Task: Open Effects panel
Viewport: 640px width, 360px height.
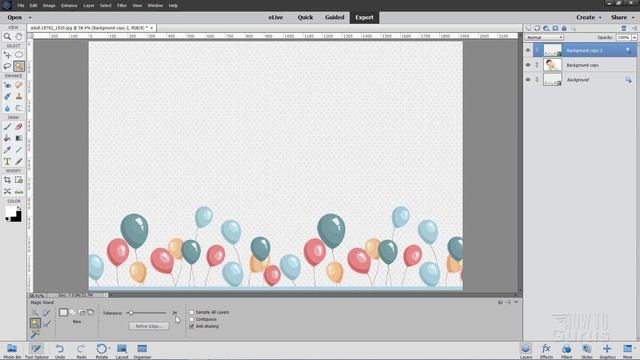Action: coord(546,351)
